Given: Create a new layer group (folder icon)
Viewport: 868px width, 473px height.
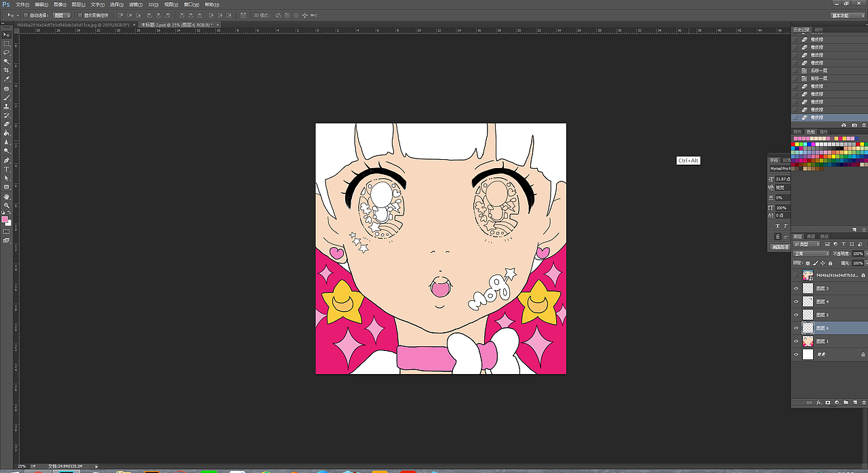Looking at the screenshot, I should [x=846, y=403].
